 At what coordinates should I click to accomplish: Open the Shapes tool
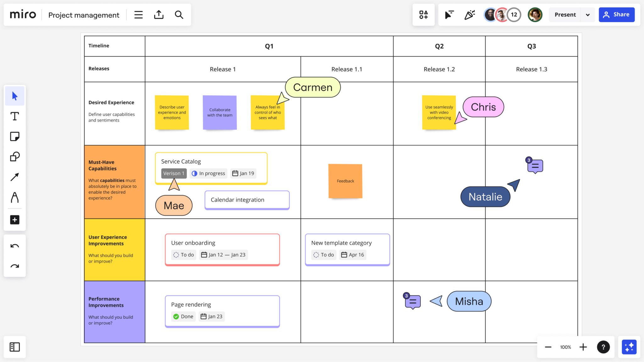(14, 156)
